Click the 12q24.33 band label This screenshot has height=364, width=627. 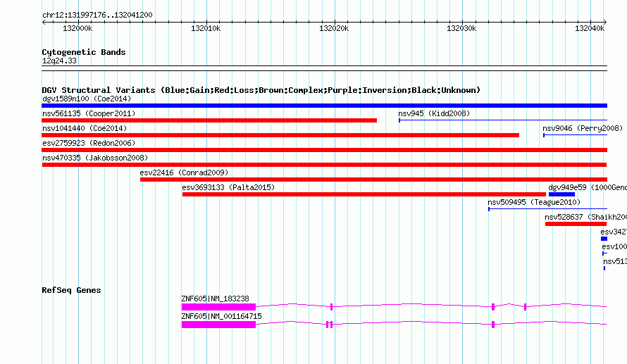[59, 61]
